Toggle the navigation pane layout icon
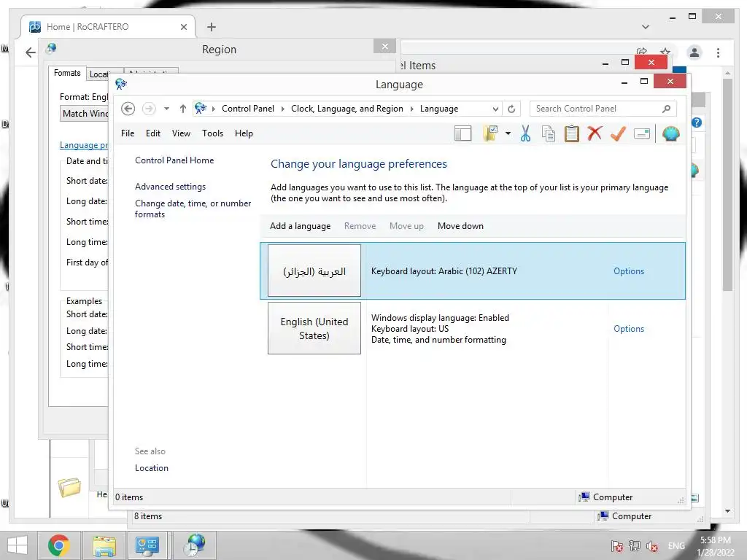The image size is (747, 560). pos(462,134)
